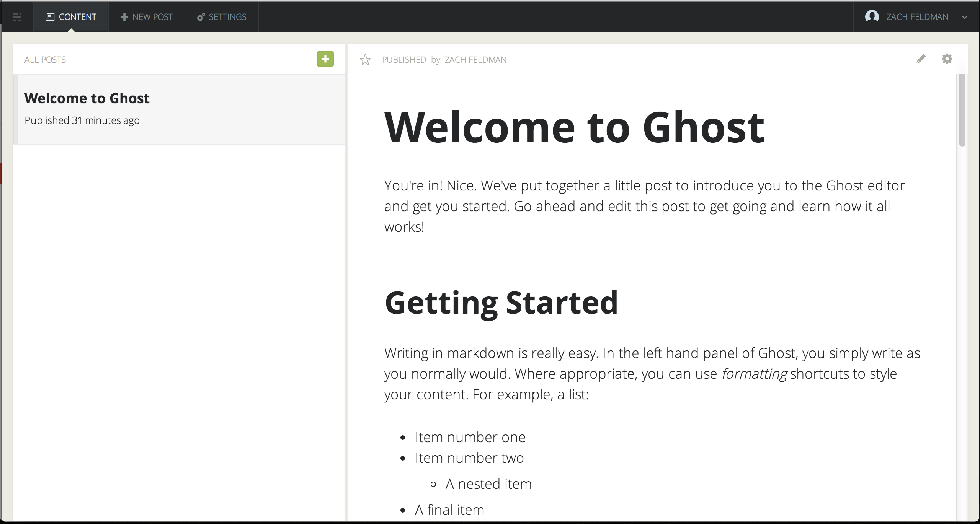Switch to the Content tab
Viewport: 980px width, 524px height.
(71, 17)
